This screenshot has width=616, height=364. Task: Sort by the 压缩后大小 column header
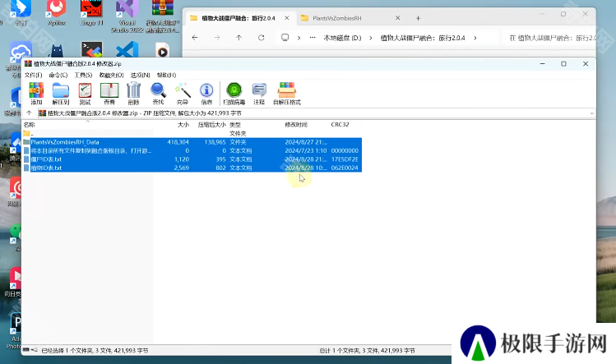click(x=210, y=124)
